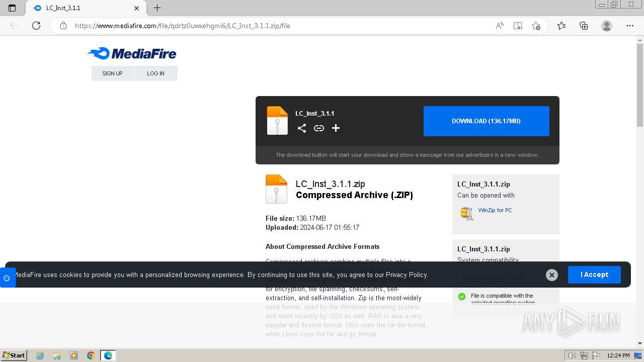Click the Read aloud icon in address bar
The image size is (644, 362).
click(x=500, y=26)
